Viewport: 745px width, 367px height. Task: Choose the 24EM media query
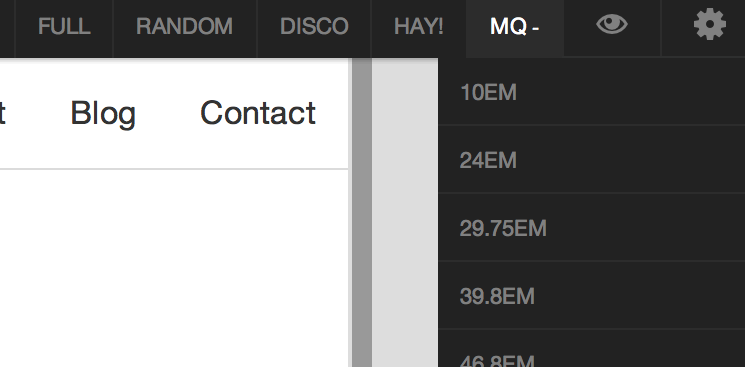[592, 160]
